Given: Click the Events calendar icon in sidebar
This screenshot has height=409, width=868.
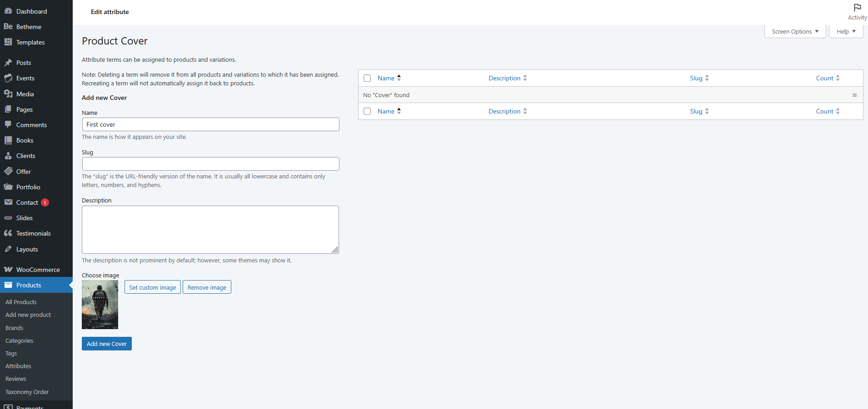Looking at the screenshot, I should [x=8, y=78].
